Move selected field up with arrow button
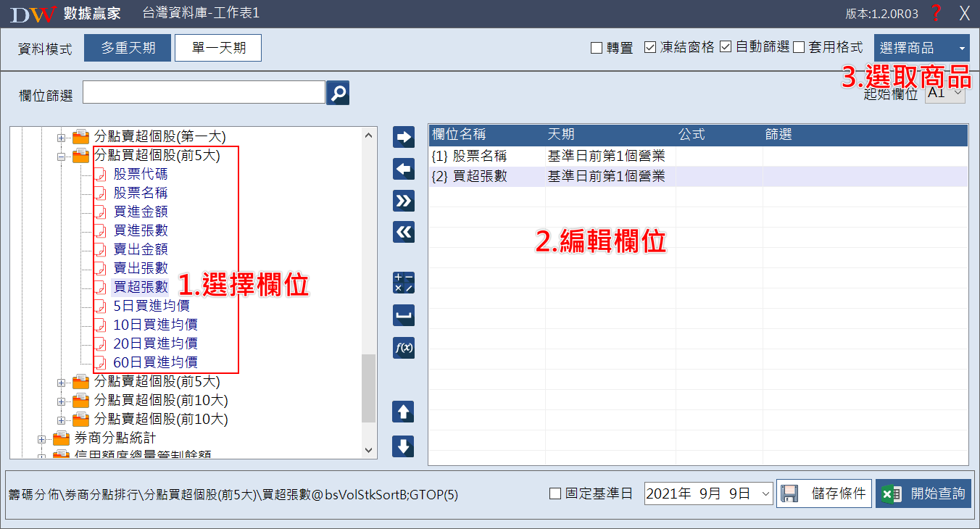Screen dimensions: 980x529 403,412
